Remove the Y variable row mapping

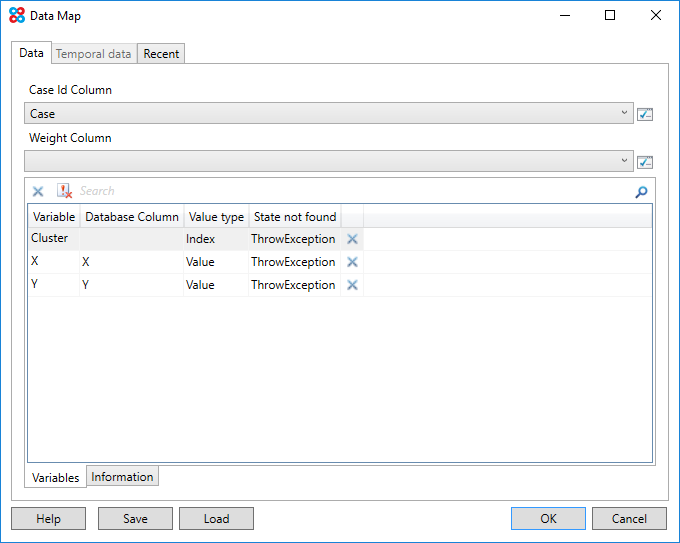coord(352,285)
